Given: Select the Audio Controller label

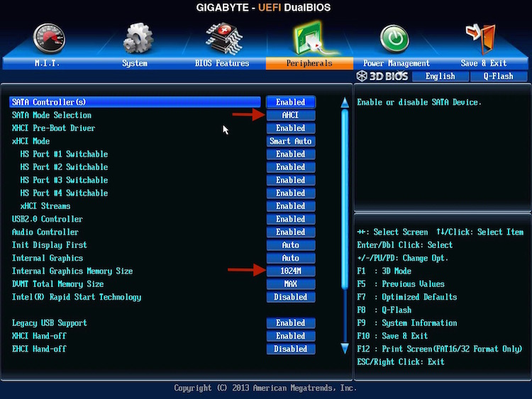Looking at the screenshot, I should tap(45, 232).
